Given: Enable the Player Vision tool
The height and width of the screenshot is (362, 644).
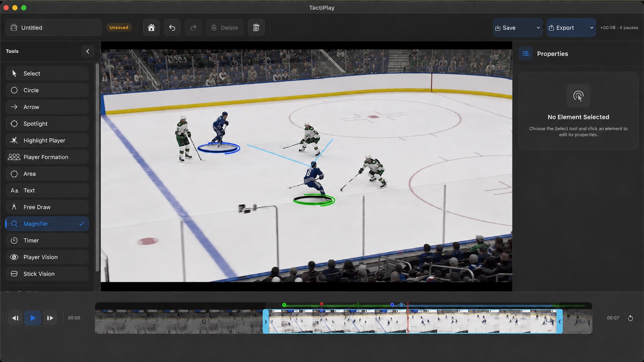Looking at the screenshot, I should pyautogui.click(x=47, y=257).
